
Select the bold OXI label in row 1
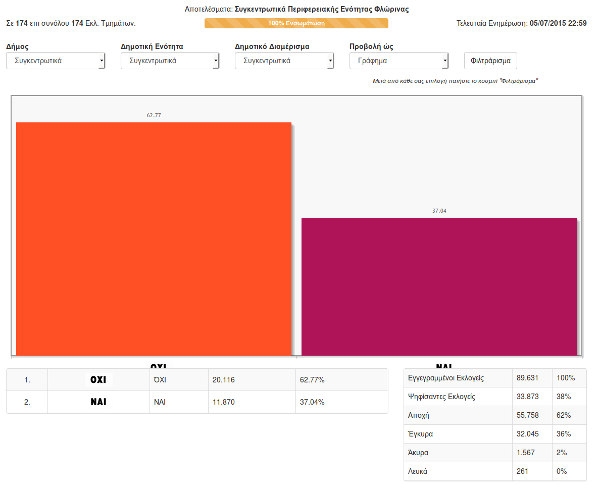(x=98, y=380)
